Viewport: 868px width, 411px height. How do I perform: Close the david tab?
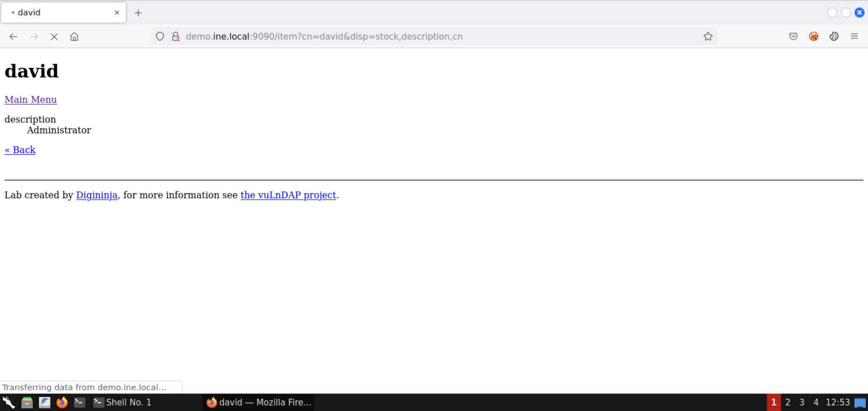click(x=117, y=13)
